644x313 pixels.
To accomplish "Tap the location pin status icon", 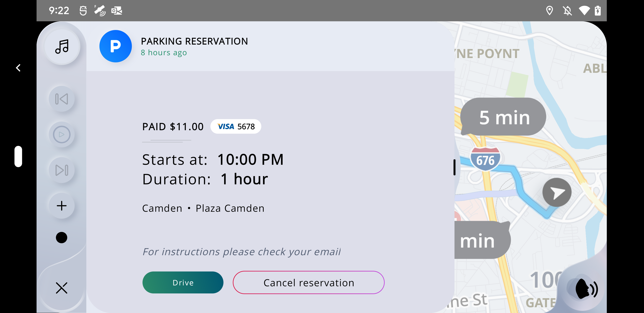I will click(x=549, y=11).
